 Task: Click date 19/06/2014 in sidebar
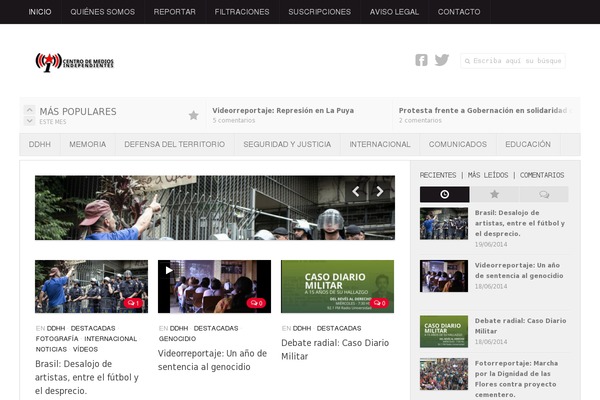pos(491,244)
